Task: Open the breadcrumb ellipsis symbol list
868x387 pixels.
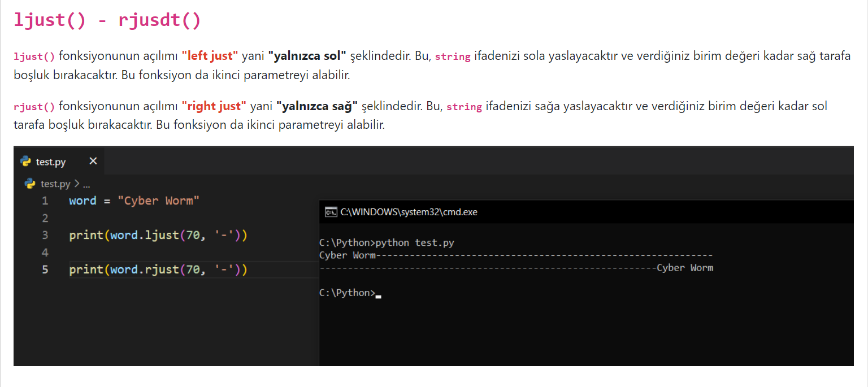Action: 86,185
